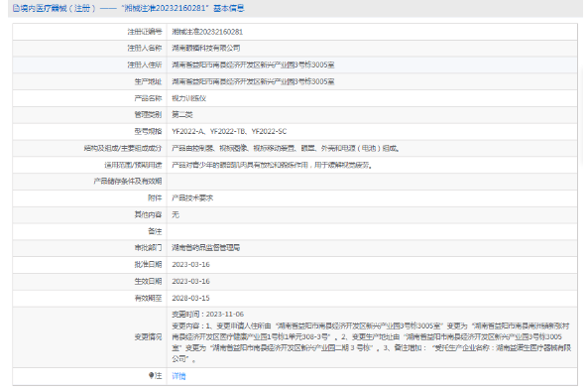Select the model value YF2022-A、YF2022-TB、YF2022-SC
The height and width of the screenshot is (389, 588).
pos(229,131)
